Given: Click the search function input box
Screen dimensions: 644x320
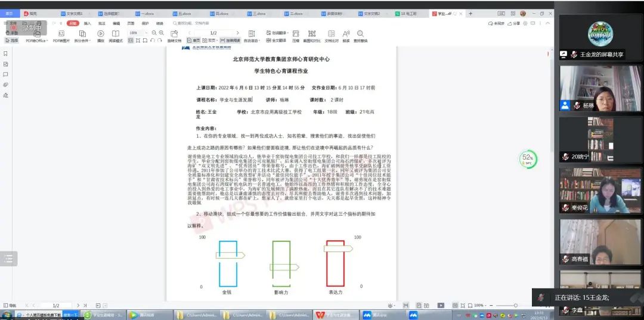Looking at the screenshot, I should tap(191, 23).
